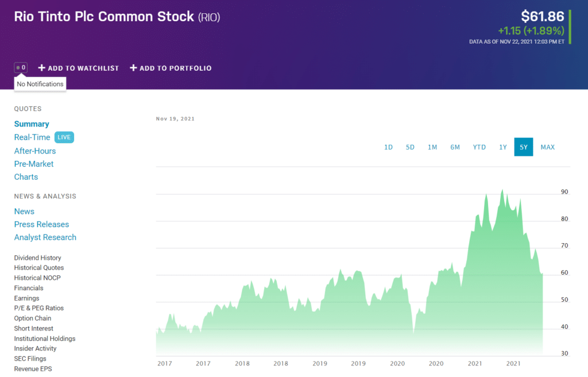The height and width of the screenshot is (377, 588).
Task: Click the +1.15 (+1.89%) price change
Action: pos(531,31)
